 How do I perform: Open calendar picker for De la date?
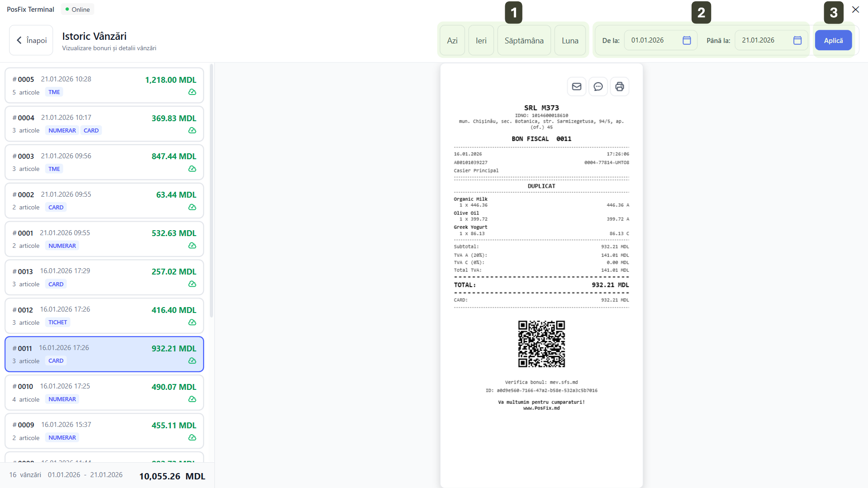tap(686, 40)
